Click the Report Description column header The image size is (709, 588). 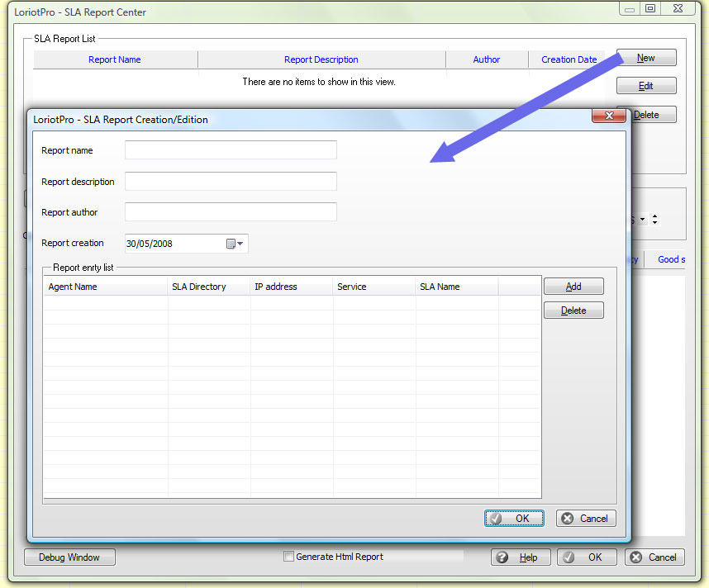[x=321, y=59]
